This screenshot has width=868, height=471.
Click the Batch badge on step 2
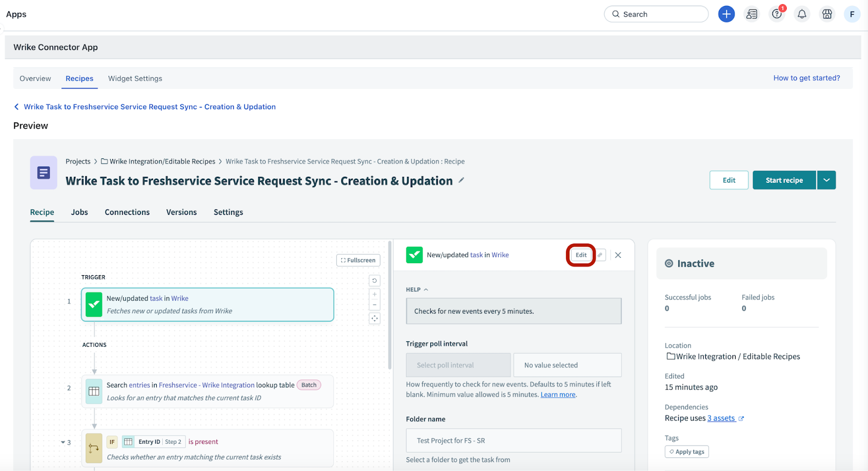pos(309,385)
